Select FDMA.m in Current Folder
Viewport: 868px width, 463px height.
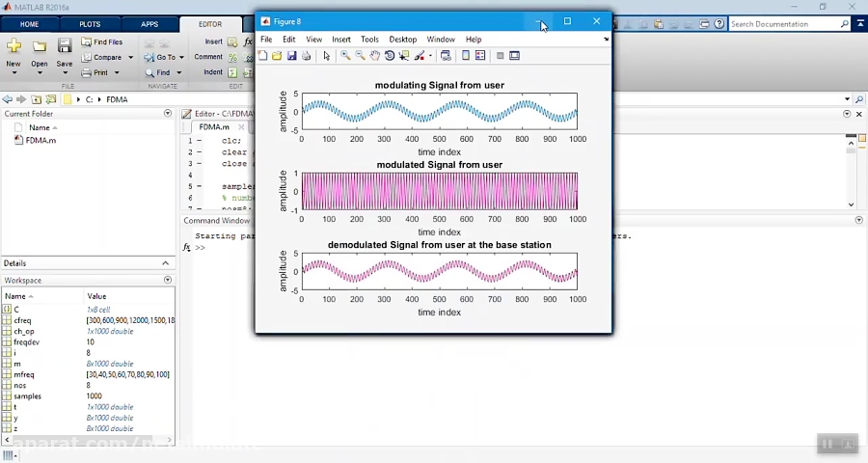(x=41, y=140)
